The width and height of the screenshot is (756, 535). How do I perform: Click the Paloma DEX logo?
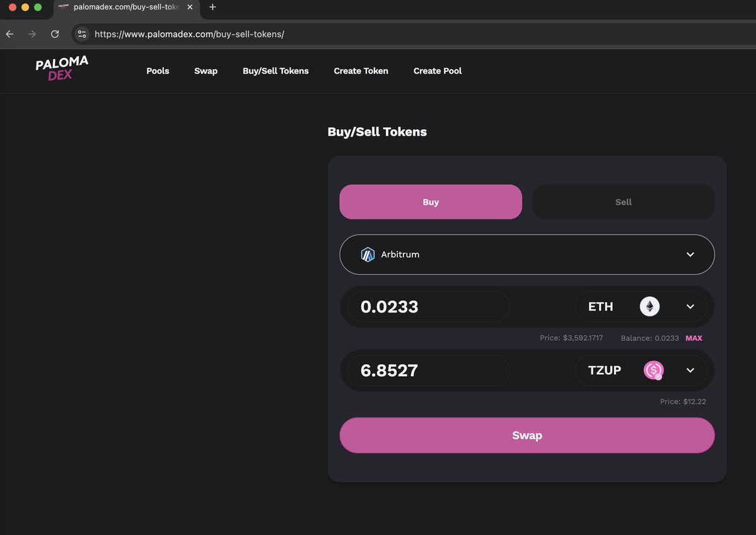coord(62,68)
